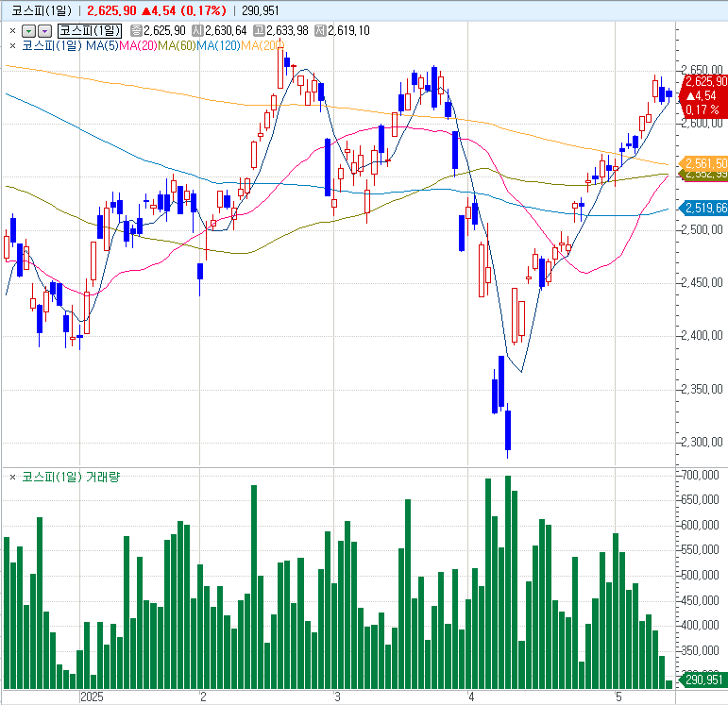
Task: Click the pink MA(20) legend label
Action: [x=138, y=44]
